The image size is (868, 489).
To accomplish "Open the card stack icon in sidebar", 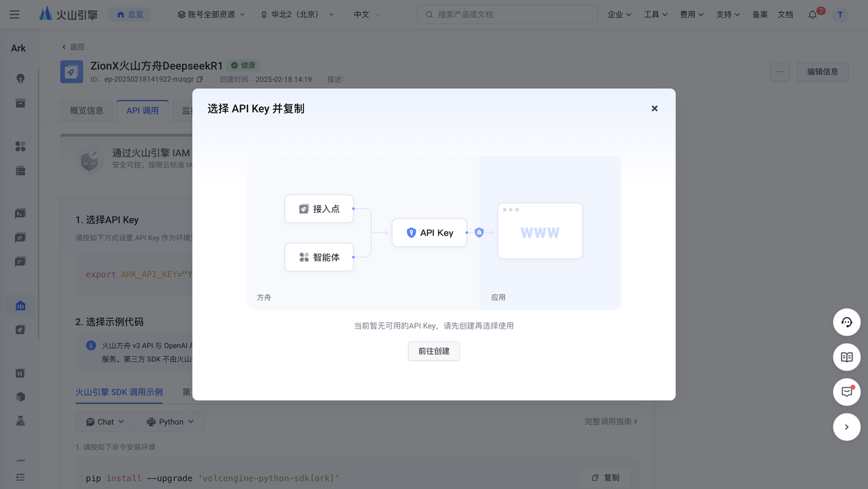I will [x=20, y=171].
